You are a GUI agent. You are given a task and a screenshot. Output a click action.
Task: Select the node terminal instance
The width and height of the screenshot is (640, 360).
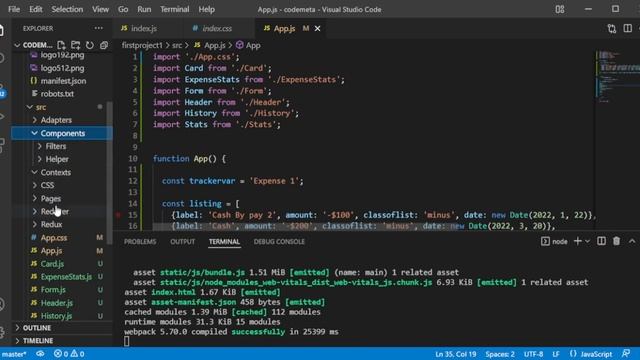pos(554,242)
